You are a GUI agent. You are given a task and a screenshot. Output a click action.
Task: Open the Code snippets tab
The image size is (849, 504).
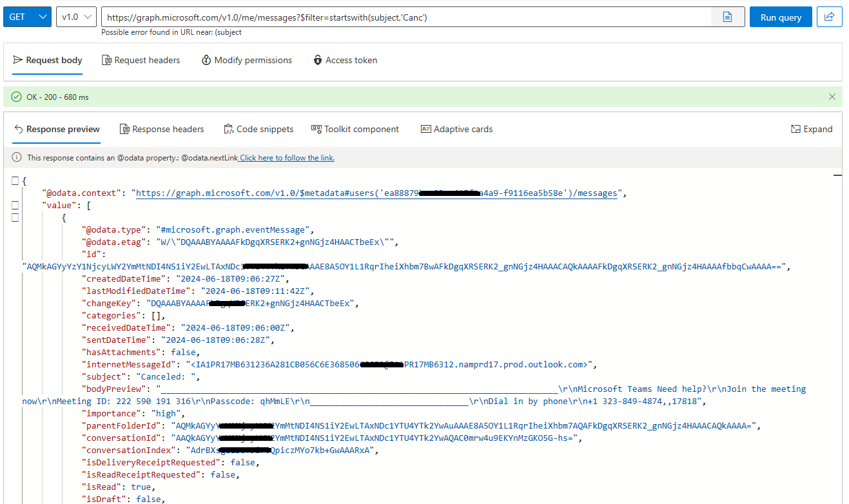259,129
